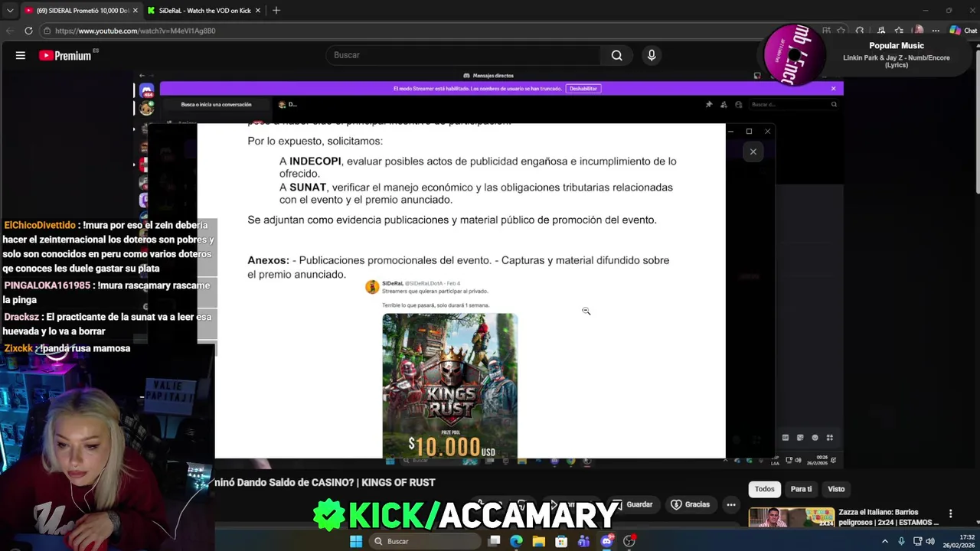Open Microsoft Store from the taskbar
Viewport: 980px width, 551px height.
pos(561,541)
